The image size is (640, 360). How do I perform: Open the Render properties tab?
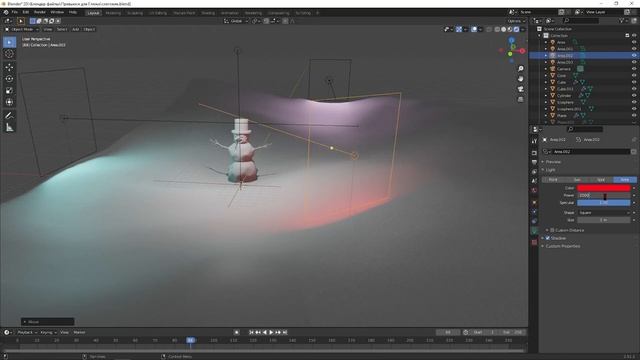point(534,153)
